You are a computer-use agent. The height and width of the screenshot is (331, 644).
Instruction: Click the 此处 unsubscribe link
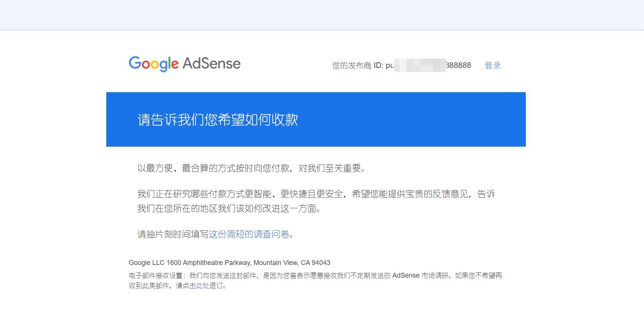click(203, 286)
